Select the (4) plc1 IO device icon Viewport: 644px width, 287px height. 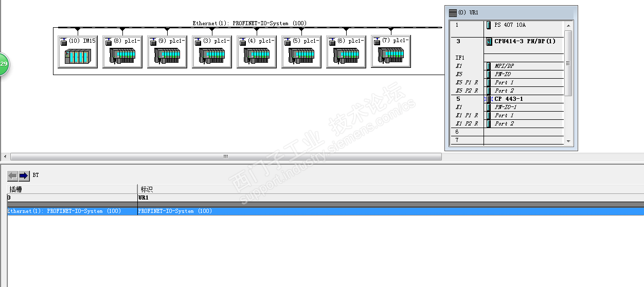(x=257, y=51)
